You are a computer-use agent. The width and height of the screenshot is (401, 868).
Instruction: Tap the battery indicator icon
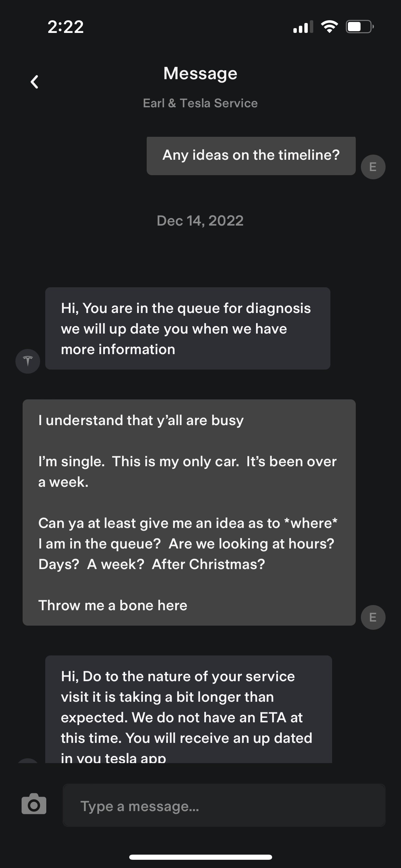(x=360, y=26)
